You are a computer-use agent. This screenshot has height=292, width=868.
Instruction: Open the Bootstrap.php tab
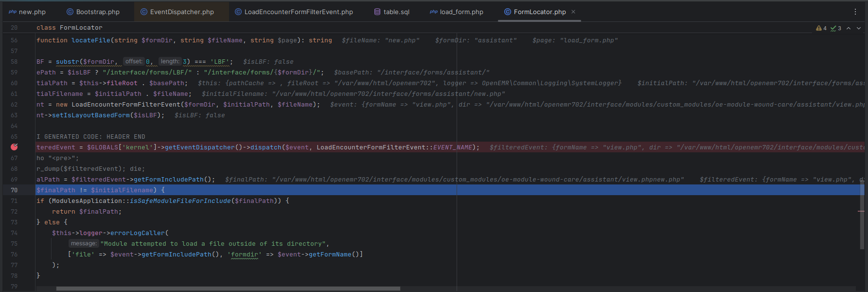93,12
